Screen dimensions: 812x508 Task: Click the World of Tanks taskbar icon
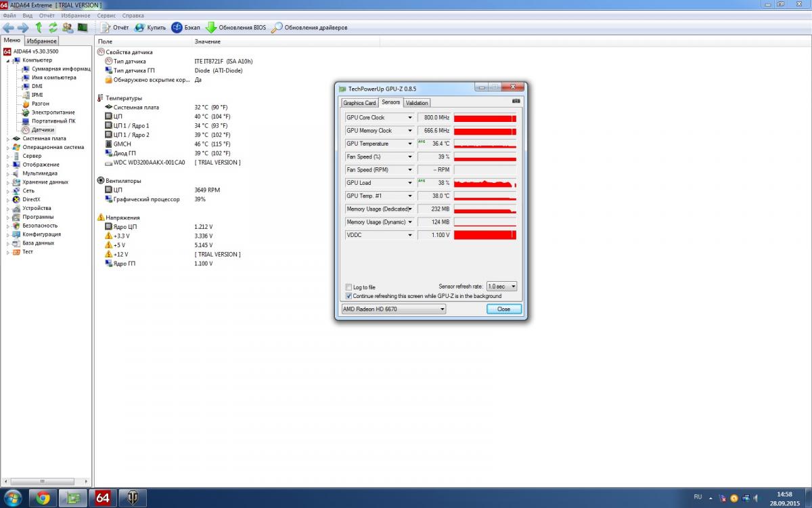tap(133, 498)
